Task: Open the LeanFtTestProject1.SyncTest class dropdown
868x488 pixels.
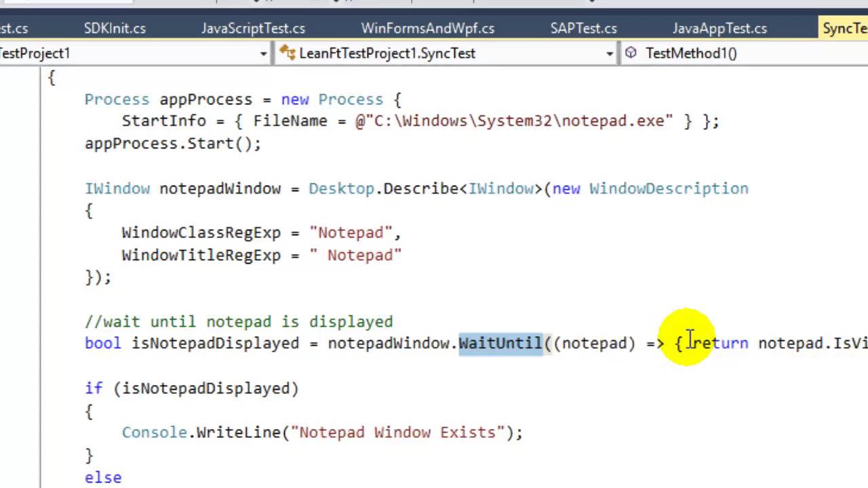Action: [446, 54]
